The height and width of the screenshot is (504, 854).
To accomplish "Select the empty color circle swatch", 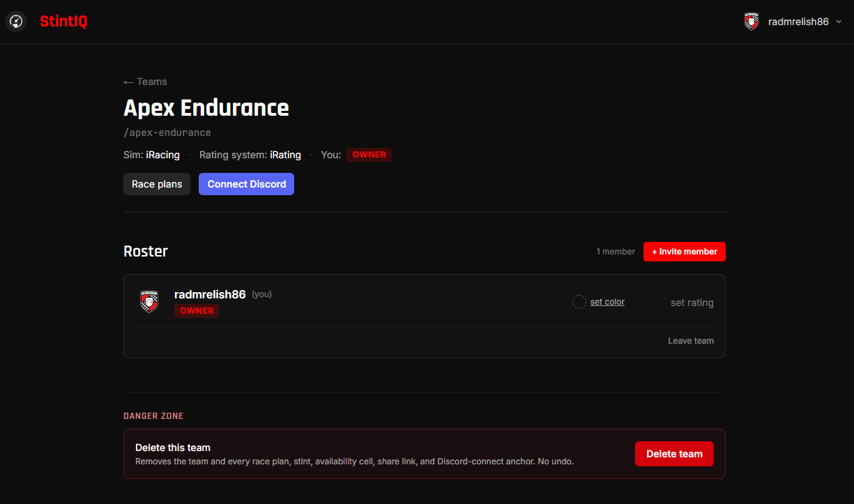I will point(579,302).
